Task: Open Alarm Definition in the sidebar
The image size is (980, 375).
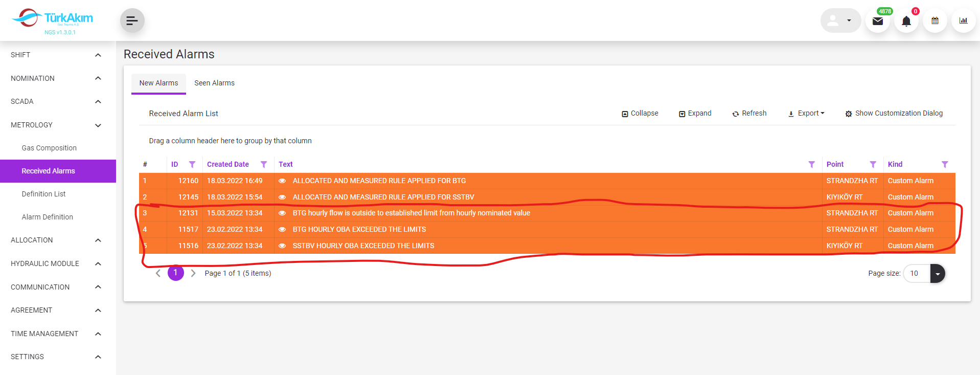Action: [x=48, y=217]
